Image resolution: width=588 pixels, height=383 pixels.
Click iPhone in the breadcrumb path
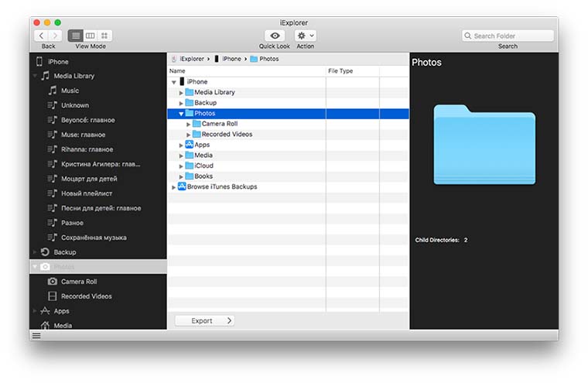231,59
